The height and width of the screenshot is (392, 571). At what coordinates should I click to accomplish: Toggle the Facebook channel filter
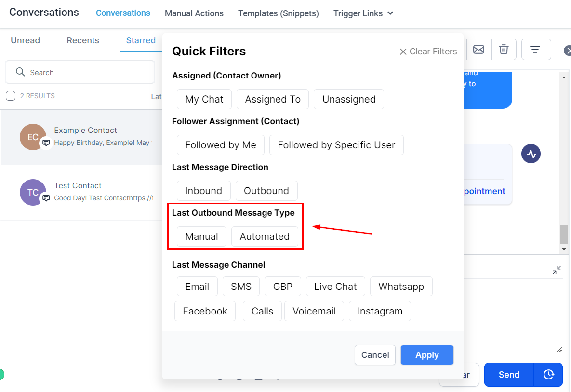tap(205, 311)
